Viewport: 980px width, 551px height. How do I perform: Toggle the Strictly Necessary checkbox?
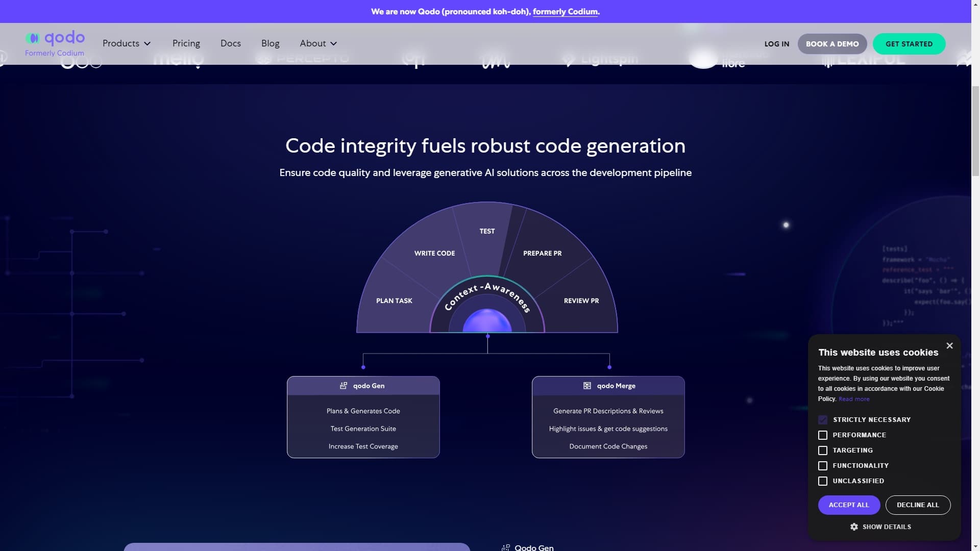pyautogui.click(x=823, y=420)
